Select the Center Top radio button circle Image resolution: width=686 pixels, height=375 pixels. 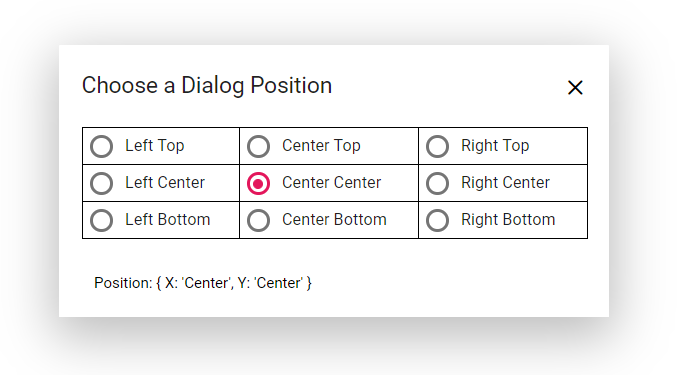coord(258,146)
